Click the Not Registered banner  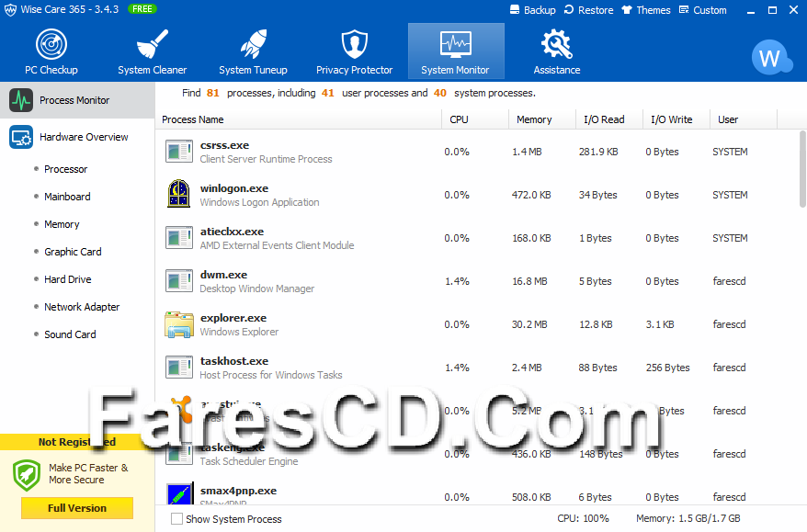[x=77, y=442]
